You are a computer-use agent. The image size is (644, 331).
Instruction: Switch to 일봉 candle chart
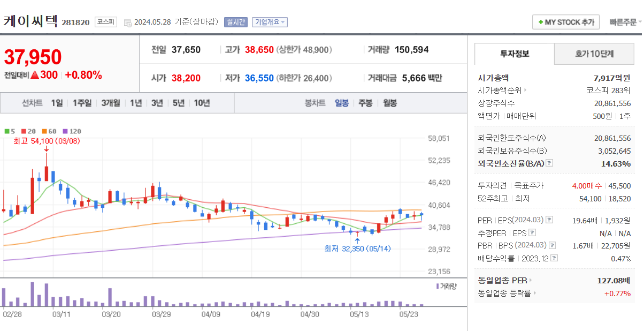(x=342, y=103)
